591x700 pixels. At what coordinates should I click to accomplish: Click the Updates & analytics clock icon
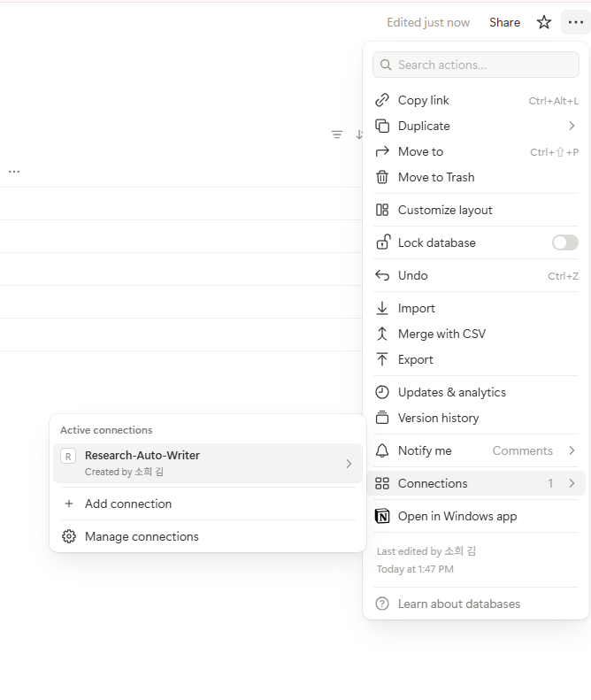click(382, 392)
